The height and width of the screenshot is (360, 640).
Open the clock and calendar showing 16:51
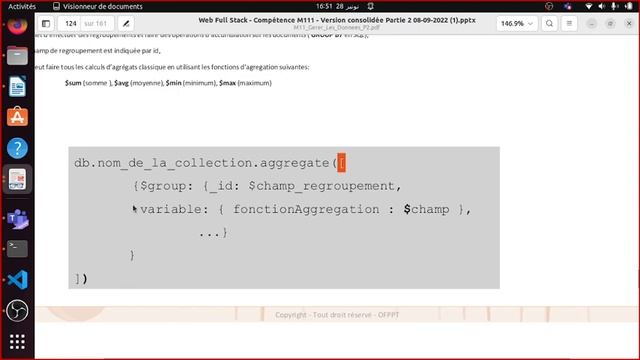click(337, 7)
